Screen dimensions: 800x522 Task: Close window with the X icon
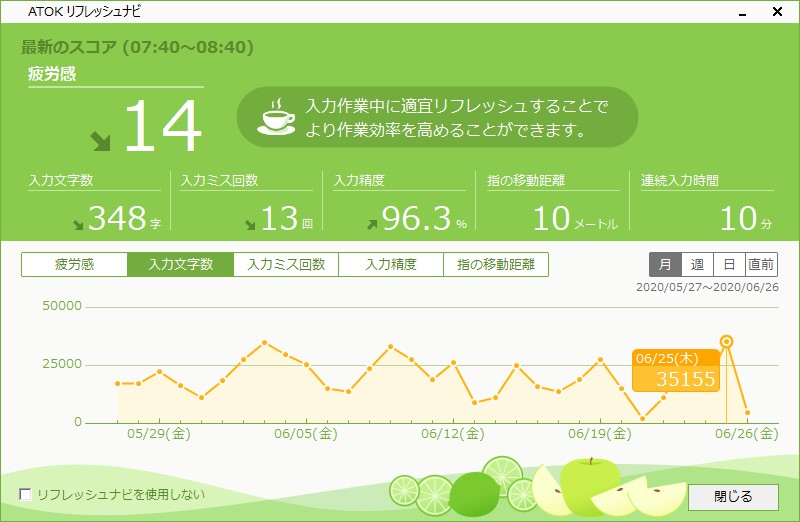777,11
